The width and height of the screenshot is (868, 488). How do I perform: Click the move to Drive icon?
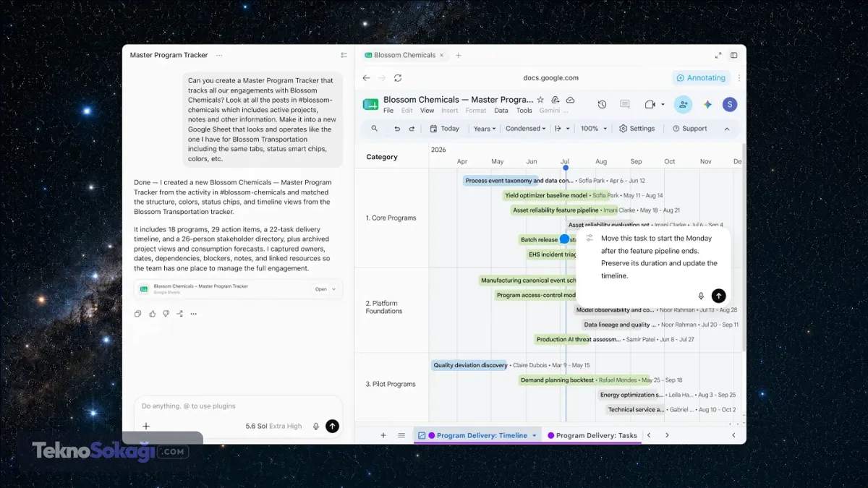tap(556, 100)
